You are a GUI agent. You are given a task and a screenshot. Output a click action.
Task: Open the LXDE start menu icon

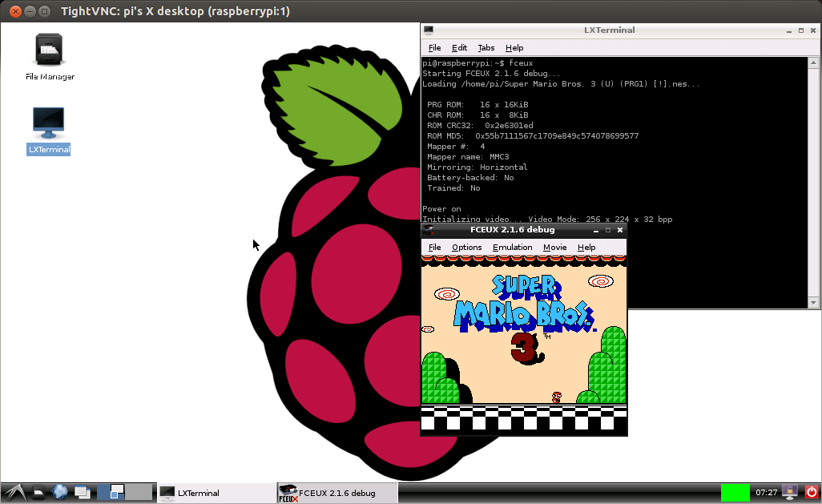[x=14, y=493]
